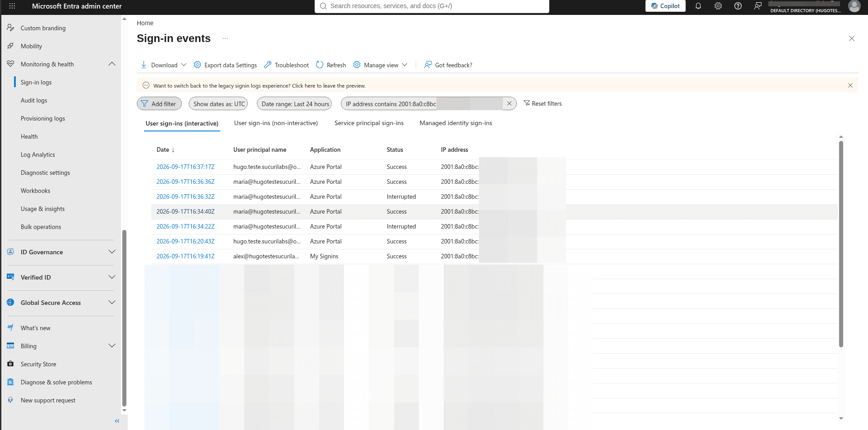This screenshot has width=868, height=430.
Task: Open sign-in event 2026-09-17T16:37:17Z
Action: [186, 167]
